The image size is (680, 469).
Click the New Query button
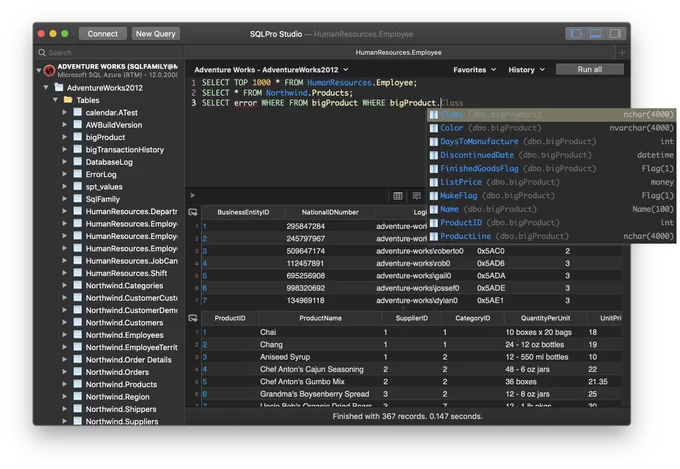156,34
